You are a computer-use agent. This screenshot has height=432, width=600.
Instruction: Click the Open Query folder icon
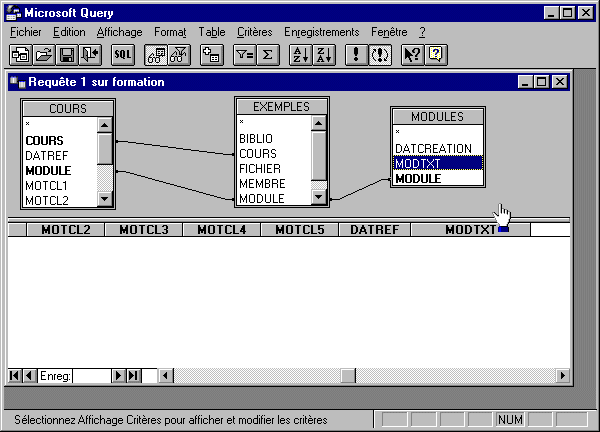tap(44, 55)
